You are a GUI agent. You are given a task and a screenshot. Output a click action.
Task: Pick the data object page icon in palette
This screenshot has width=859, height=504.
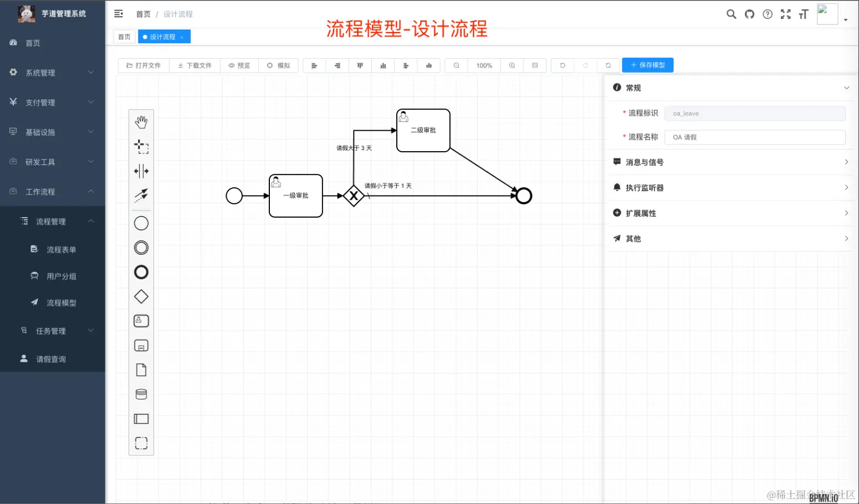pos(141,370)
